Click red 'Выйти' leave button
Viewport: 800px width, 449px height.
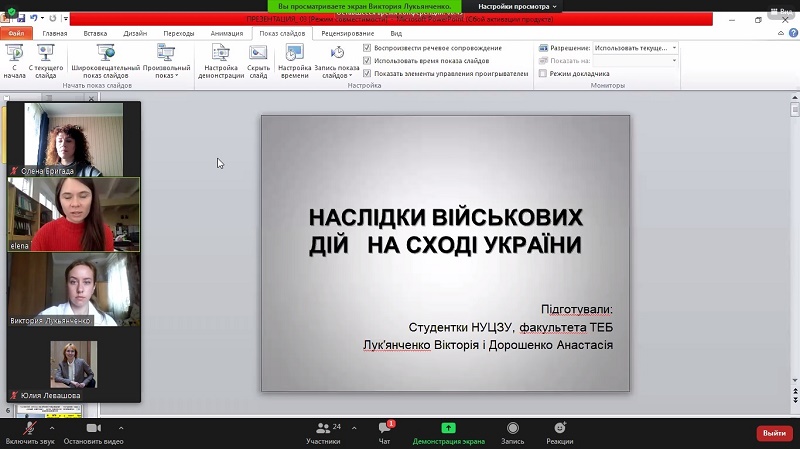coord(773,433)
